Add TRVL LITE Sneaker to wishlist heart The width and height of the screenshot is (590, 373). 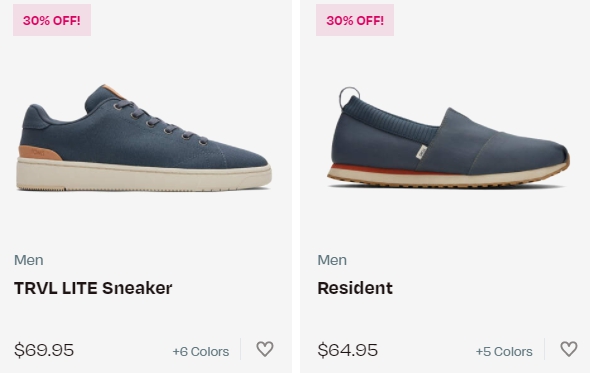click(265, 349)
